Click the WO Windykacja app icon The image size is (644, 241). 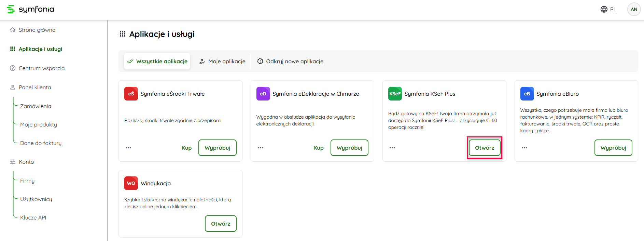pyautogui.click(x=131, y=183)
